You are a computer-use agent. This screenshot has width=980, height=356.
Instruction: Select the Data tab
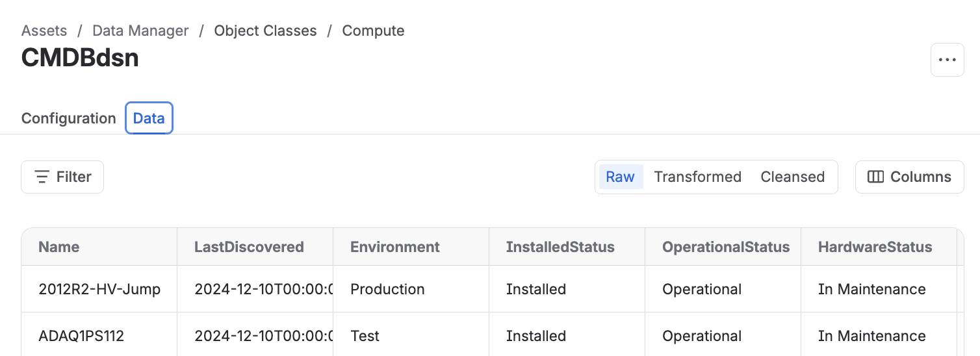tap(149, 118)
